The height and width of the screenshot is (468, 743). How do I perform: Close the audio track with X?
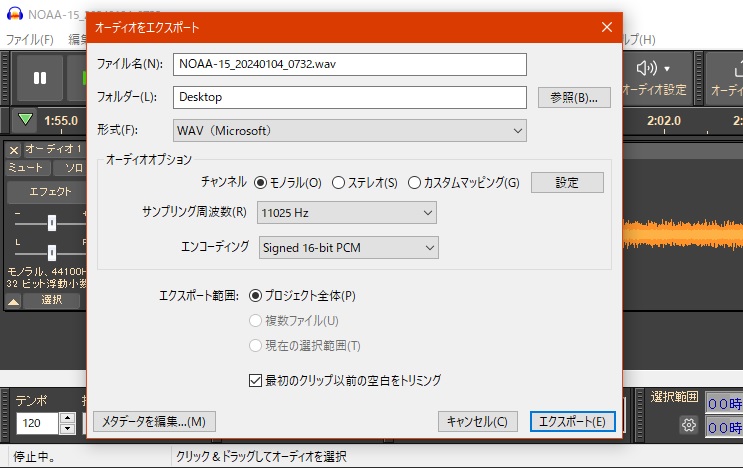13,149
